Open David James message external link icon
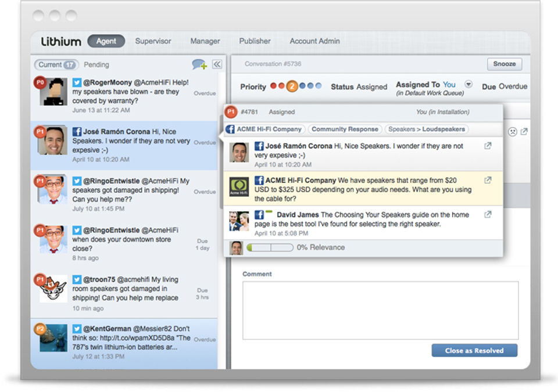The image size is (558, 392). tap(488, 214)
